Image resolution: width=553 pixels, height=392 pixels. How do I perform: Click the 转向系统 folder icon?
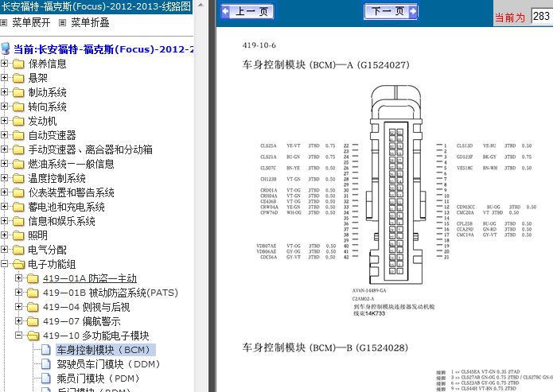[x=18, y=107]
